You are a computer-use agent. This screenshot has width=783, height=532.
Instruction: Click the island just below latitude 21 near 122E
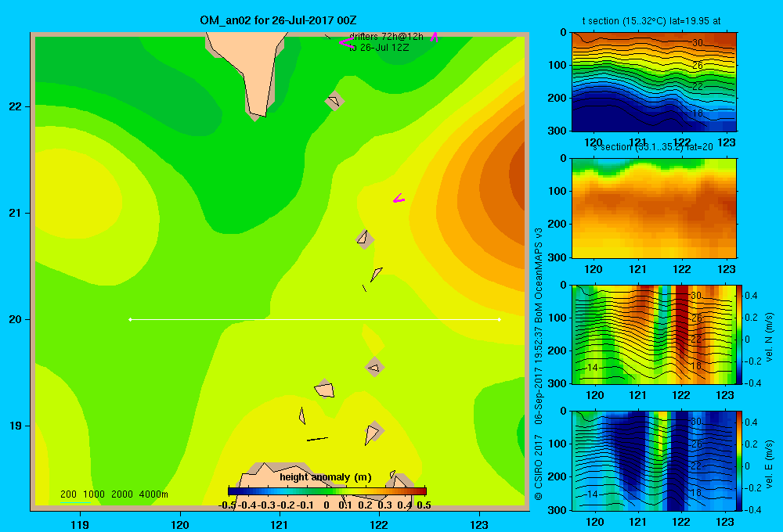coord(365,239)
